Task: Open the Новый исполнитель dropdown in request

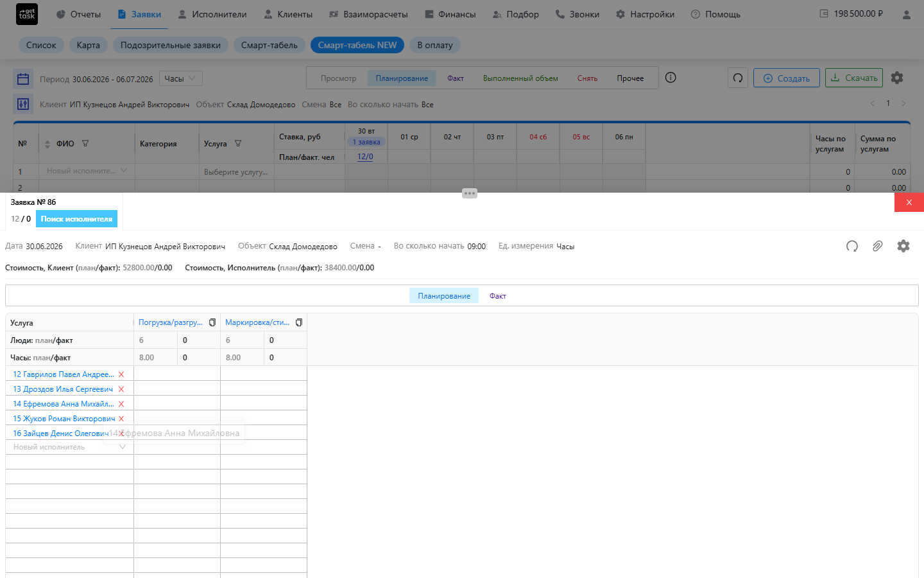Action: (69, 447)
